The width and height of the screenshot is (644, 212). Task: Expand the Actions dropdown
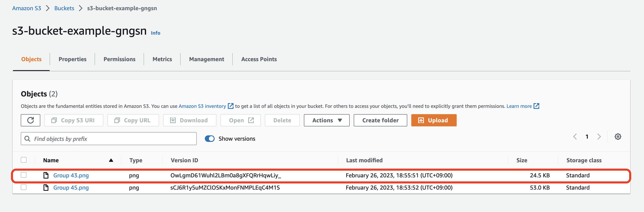tap(326, 120)
